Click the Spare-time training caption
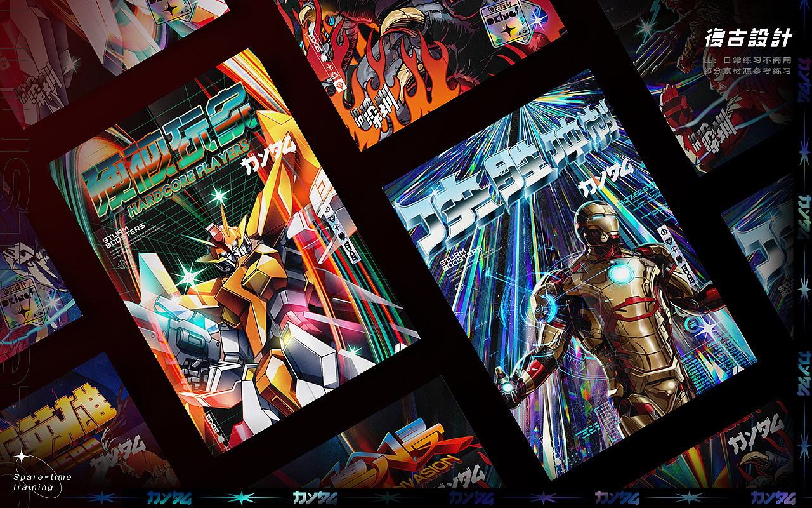This screenshot has width=812, height=508. (42, 482)
